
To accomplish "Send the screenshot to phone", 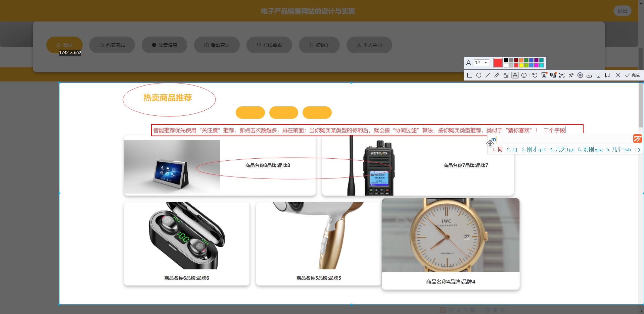I will [x=598, y=75].
